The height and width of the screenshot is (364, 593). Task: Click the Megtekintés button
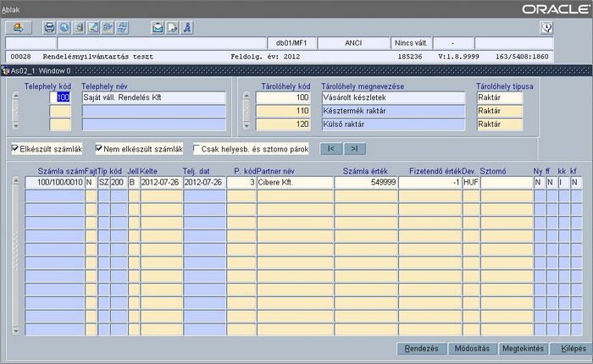pos(523,349)
